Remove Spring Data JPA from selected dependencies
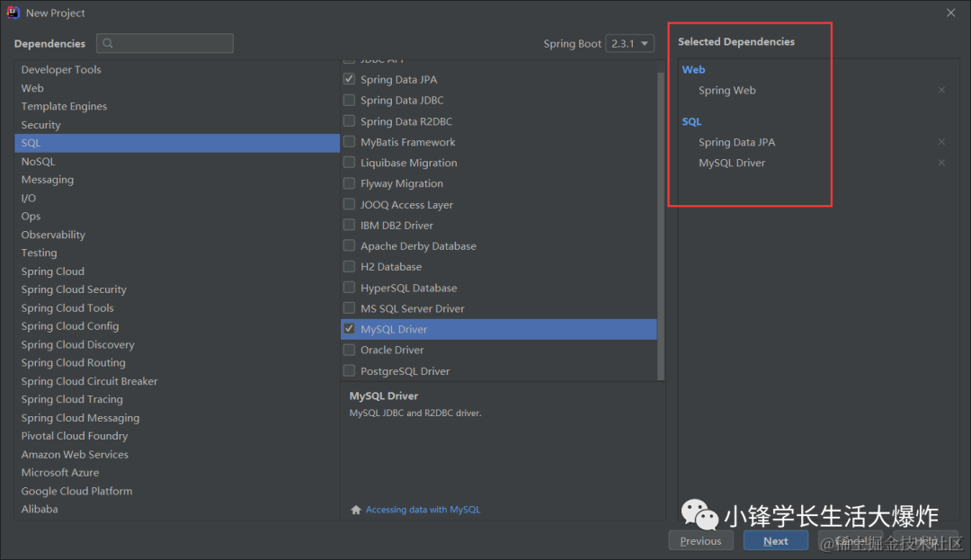The height and width of the screenshot is (560, 971). point(941,142)
